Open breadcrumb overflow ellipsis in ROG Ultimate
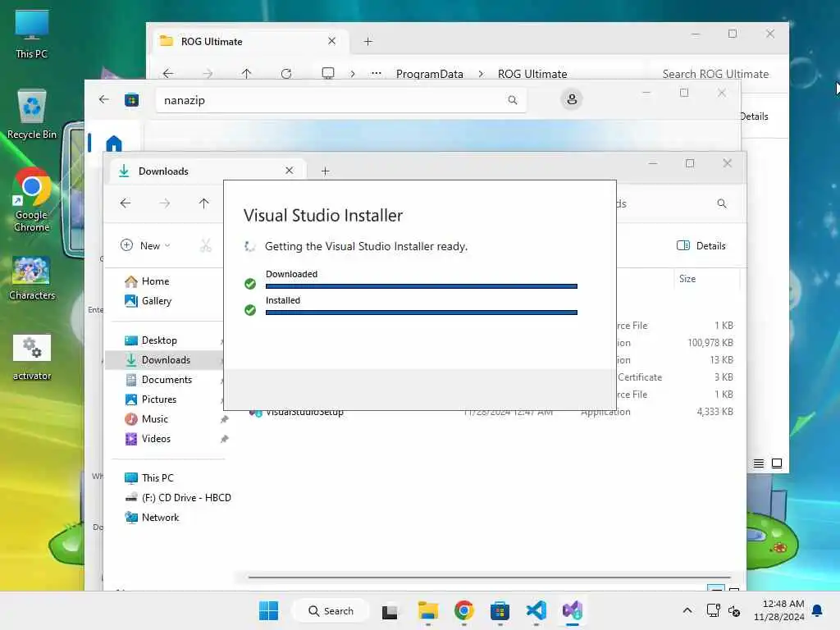840x630 pixels. coord(376,73)
